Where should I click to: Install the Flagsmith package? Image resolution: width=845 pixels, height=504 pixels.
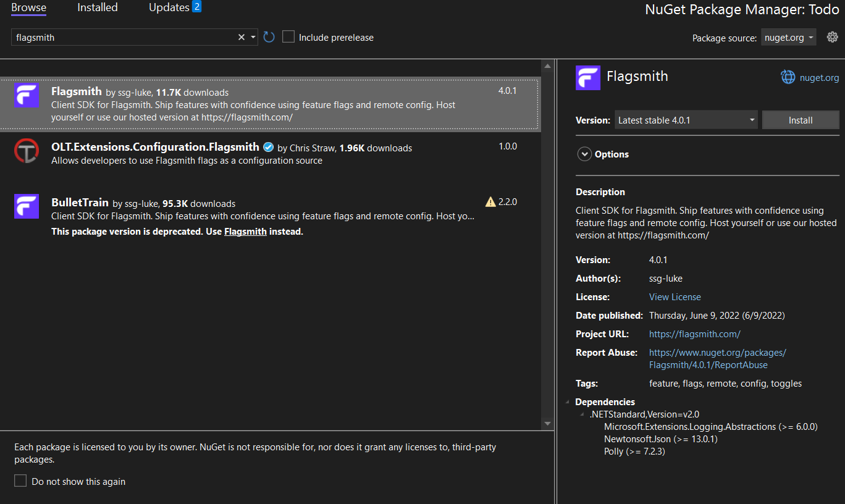click(x=801, y=120)
